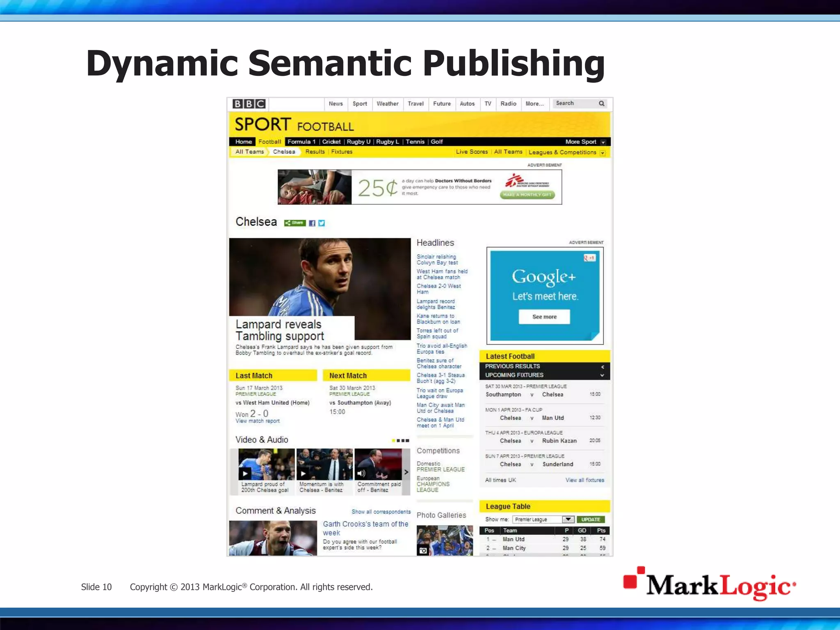
Task: Click All Teams breadcrumb
Action: click(x=249, y=152)
